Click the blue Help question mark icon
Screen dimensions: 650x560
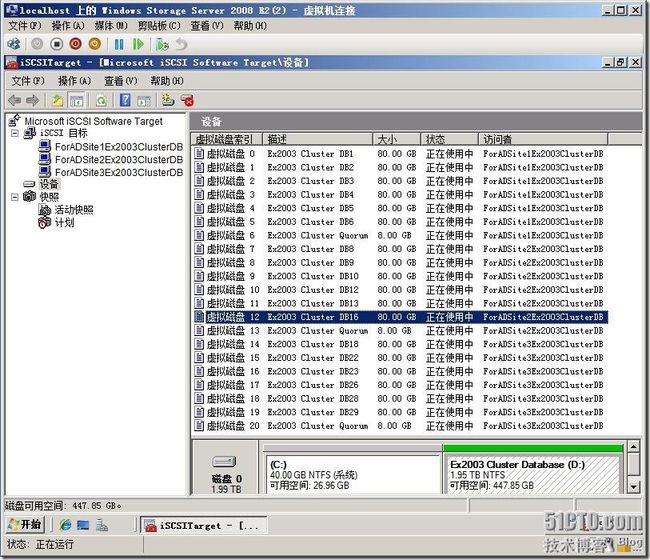125,100
